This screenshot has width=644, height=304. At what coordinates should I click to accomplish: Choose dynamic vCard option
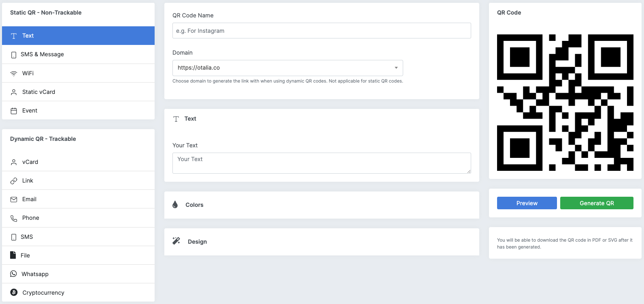pyautogui.click(x=78, y=162)
